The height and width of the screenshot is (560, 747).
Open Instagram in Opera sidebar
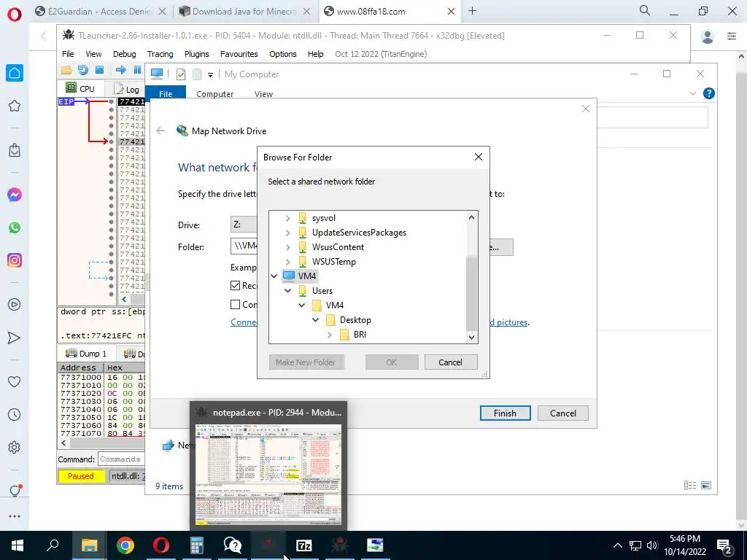pos(15,260)
